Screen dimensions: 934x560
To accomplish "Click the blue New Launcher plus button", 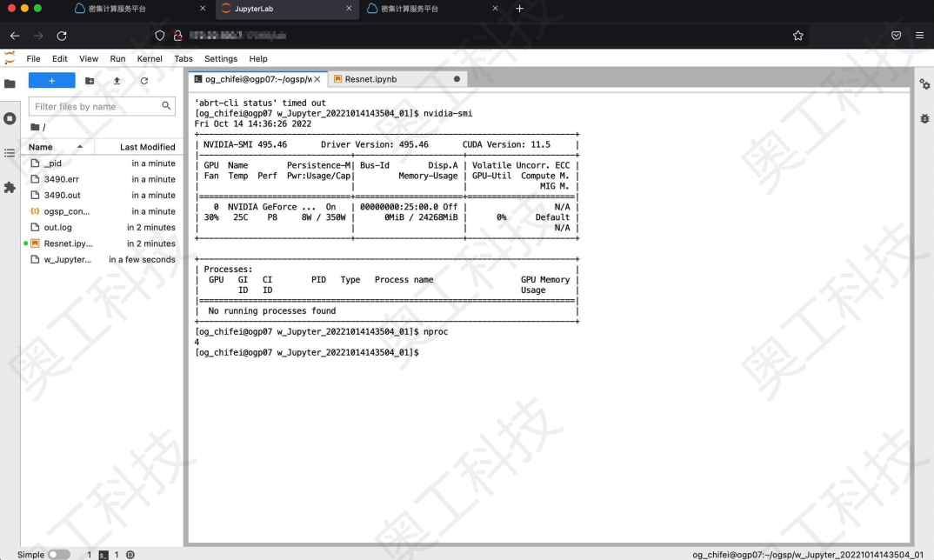I will (x=52, y=80).
